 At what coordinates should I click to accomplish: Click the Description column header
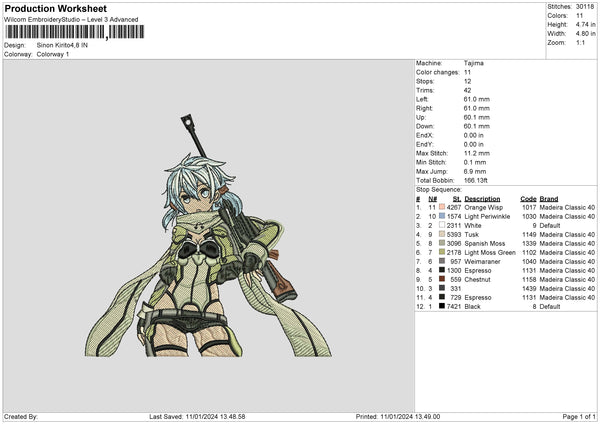pyautogui.click(x=482, y=198)
